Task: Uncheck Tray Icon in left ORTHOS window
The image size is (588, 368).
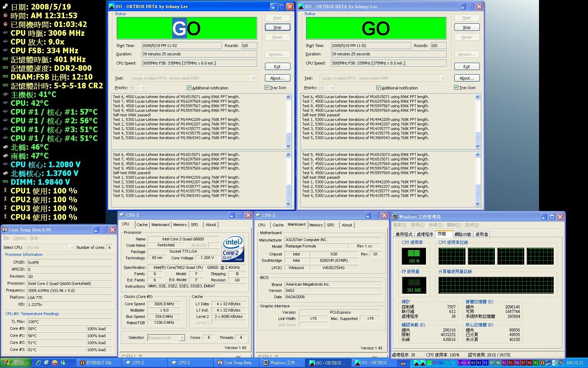Action: point(267,88)
